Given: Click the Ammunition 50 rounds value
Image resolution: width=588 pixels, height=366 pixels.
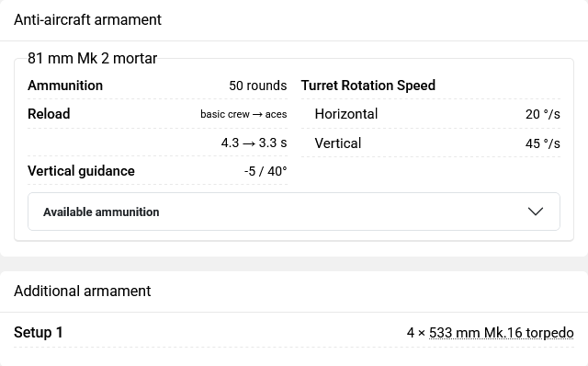Looking at the screenshot, I should click(258, 86).
